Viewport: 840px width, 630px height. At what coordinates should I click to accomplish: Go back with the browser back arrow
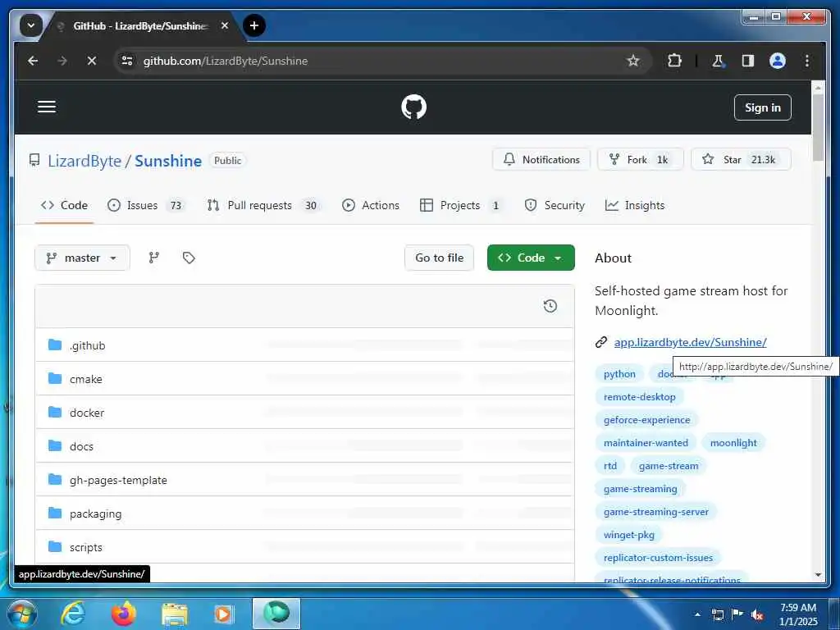tap(33, 61)
